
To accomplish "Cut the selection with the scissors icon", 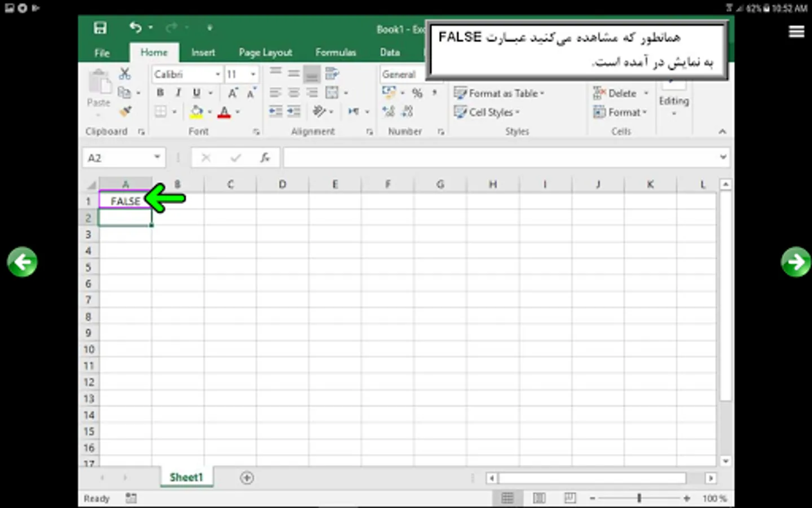I will click(x=125, y=73).
